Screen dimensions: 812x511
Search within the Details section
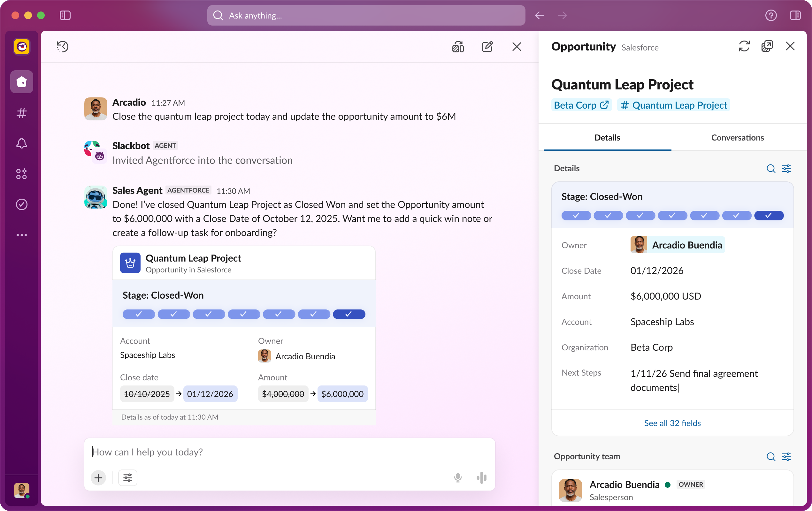(770, 168)
